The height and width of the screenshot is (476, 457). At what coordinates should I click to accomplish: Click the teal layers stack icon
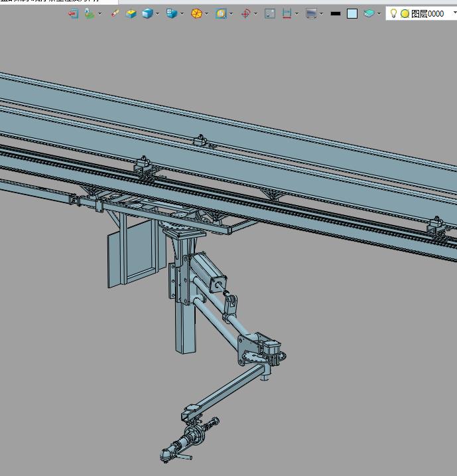pos(369,13)
